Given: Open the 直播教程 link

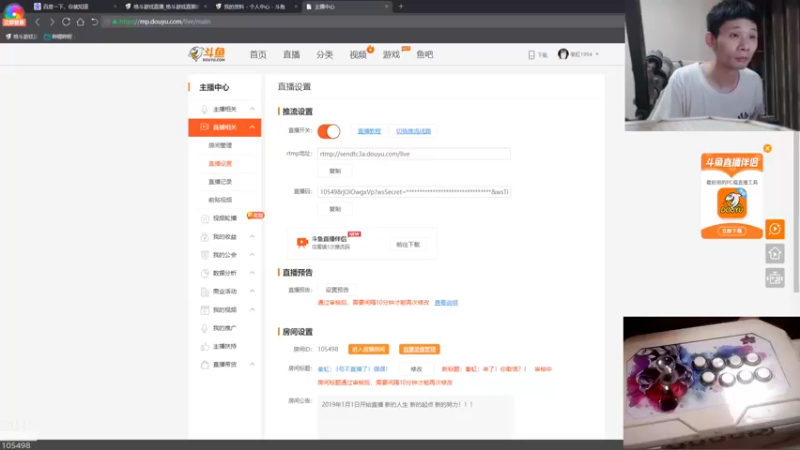Looking at the screenshot, I should [x=369, y=131].
